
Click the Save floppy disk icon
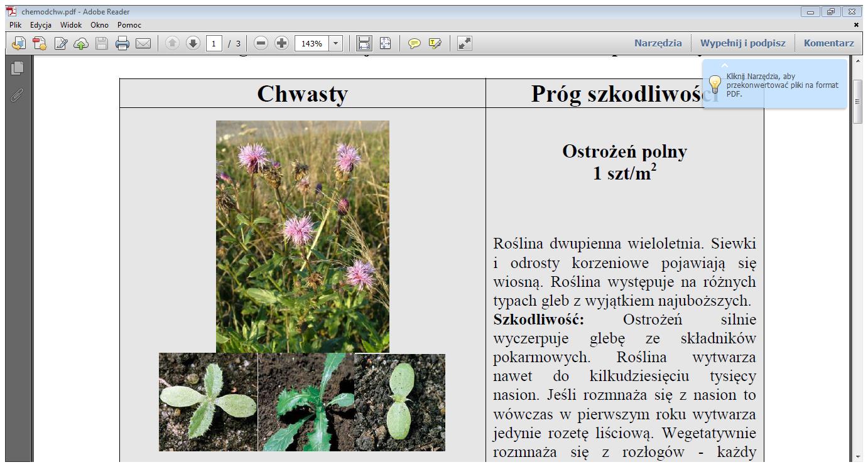pyautogui.click(x=102, y=43)
